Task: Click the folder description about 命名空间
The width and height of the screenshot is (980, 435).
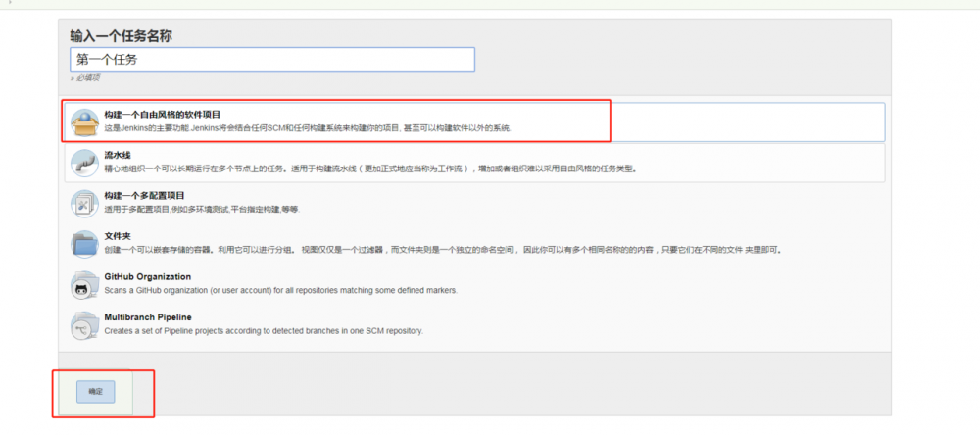Action: pyautogui.click(x=444, y=250)
